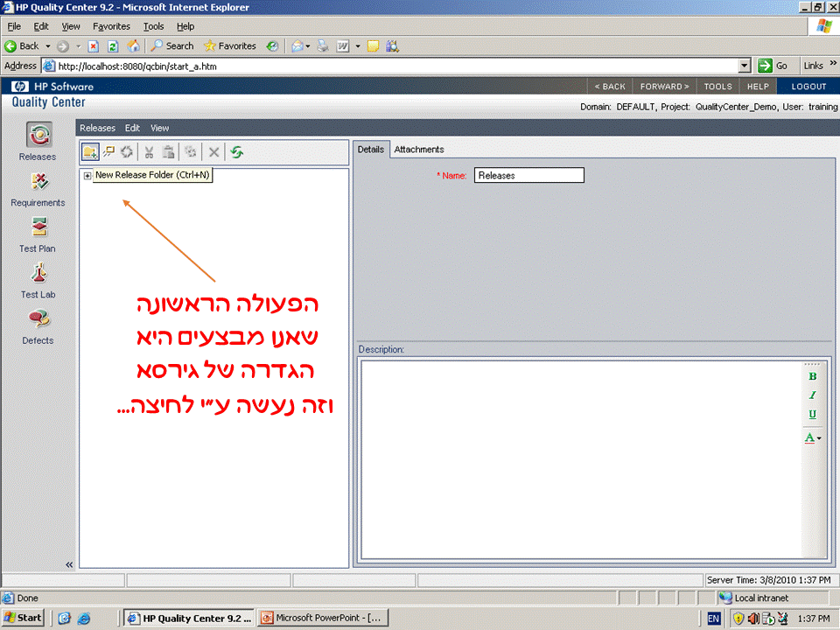Click the New Cycle toolbar icon

(127, 152)
